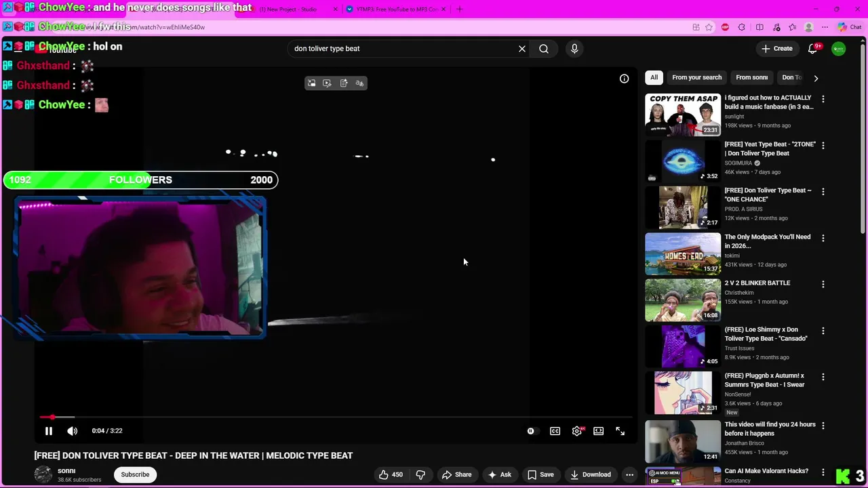Screen dimensions: 868x488
Task: Switch to theater mode
Action: (599, 431)
